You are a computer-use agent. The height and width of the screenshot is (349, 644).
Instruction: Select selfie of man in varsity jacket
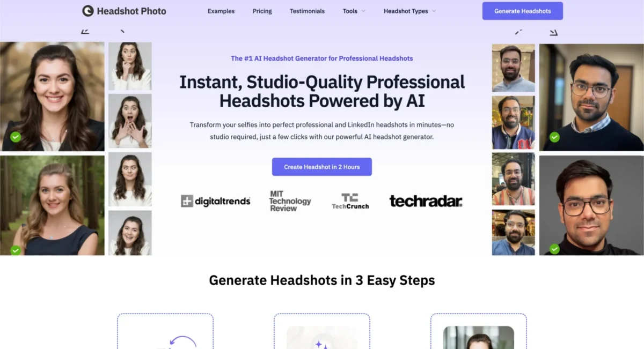click(x=514, y=122)
